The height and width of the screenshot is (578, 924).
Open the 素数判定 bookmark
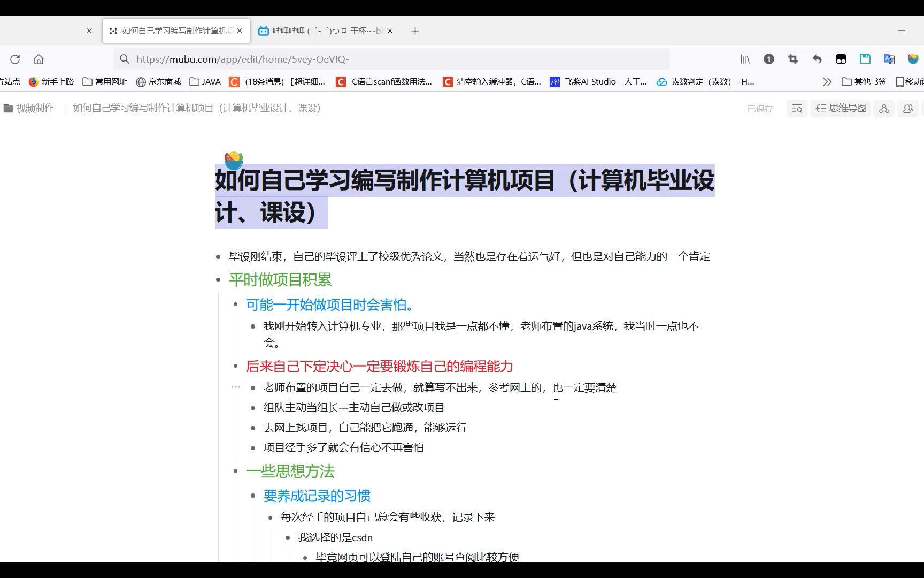point(706,82)
